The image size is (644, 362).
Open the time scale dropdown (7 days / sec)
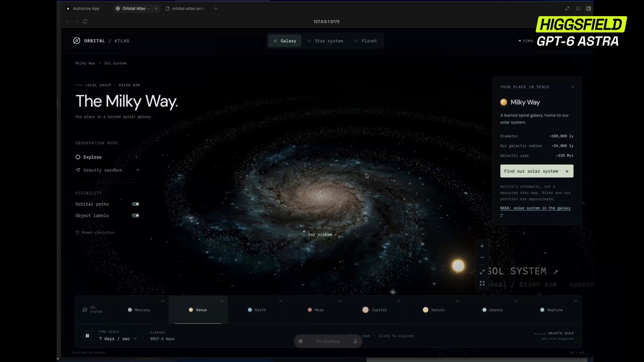[x=118, y=338]
